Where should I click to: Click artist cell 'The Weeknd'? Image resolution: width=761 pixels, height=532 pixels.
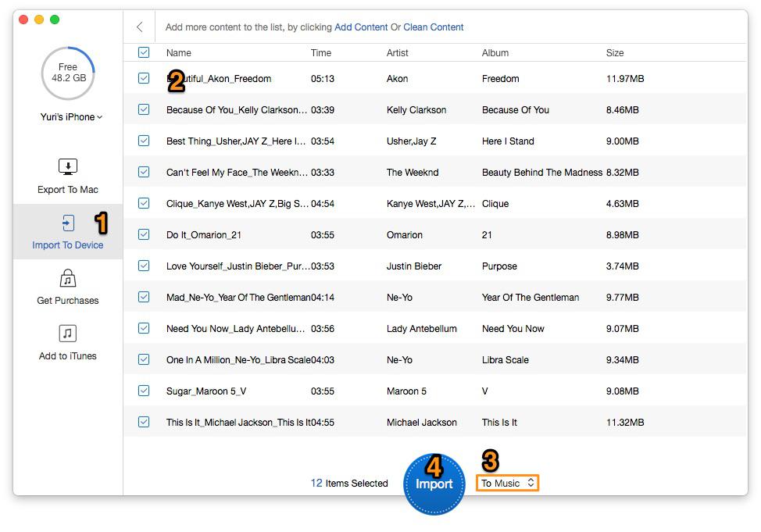point(413,173)
